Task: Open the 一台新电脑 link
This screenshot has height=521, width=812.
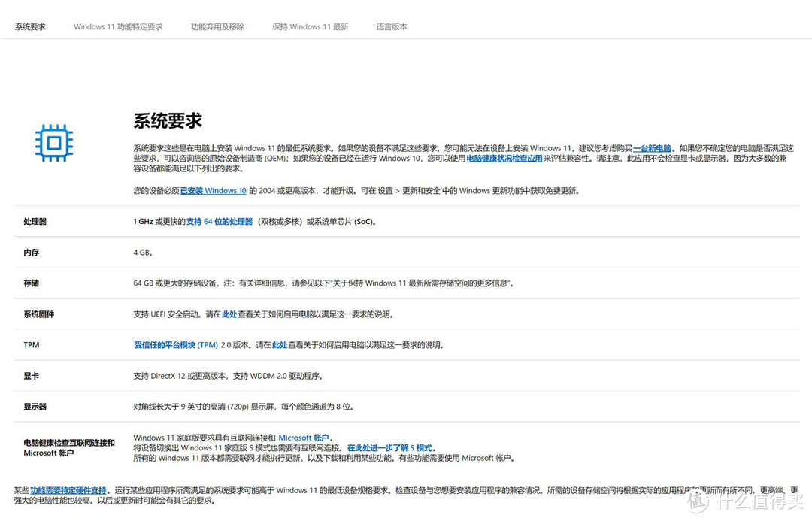Action: coord(651,148)
